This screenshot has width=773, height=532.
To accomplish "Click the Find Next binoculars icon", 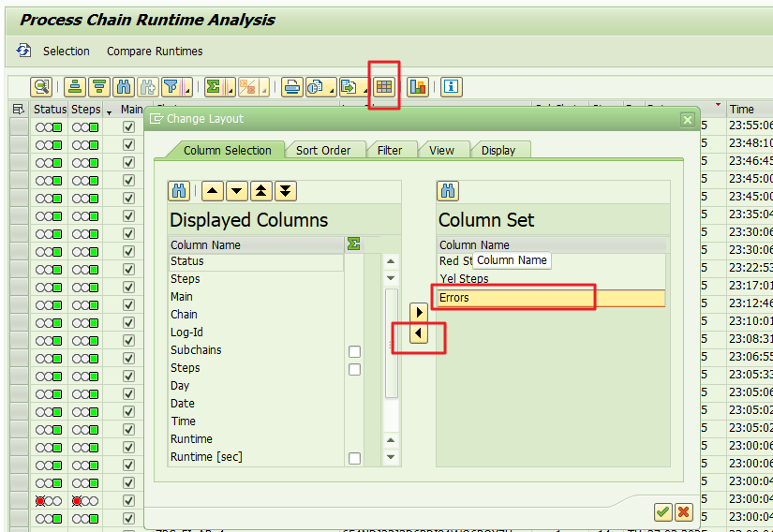I will (x=147, y=87).
